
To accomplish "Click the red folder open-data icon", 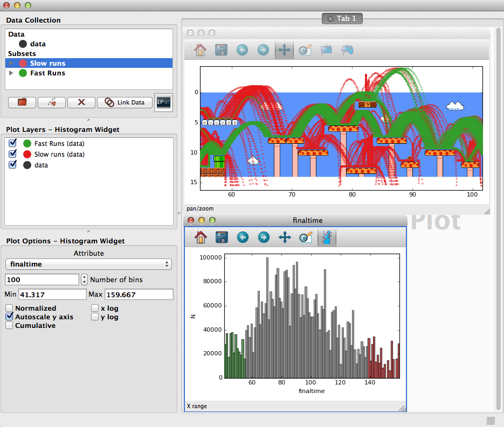I will click(22, 102).
